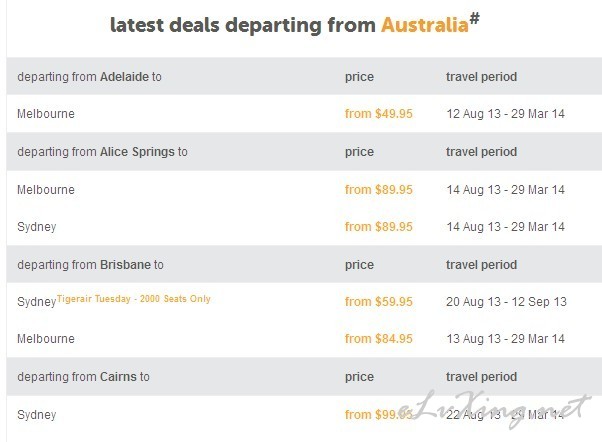Select the $89.95 Alice Springs–Sydney fare
This screenshot has width=602, height=442.
pos(379,227)
